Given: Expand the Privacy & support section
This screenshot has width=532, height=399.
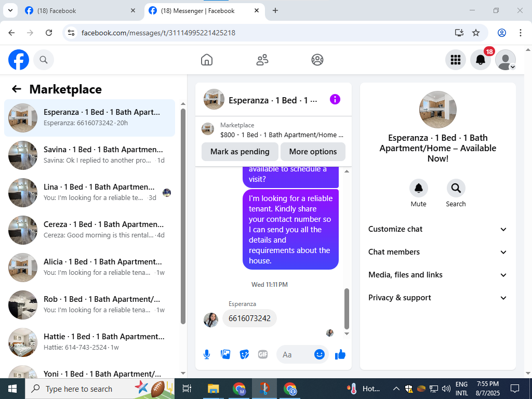Looking at the screenshot, I should tap(437, 298).
